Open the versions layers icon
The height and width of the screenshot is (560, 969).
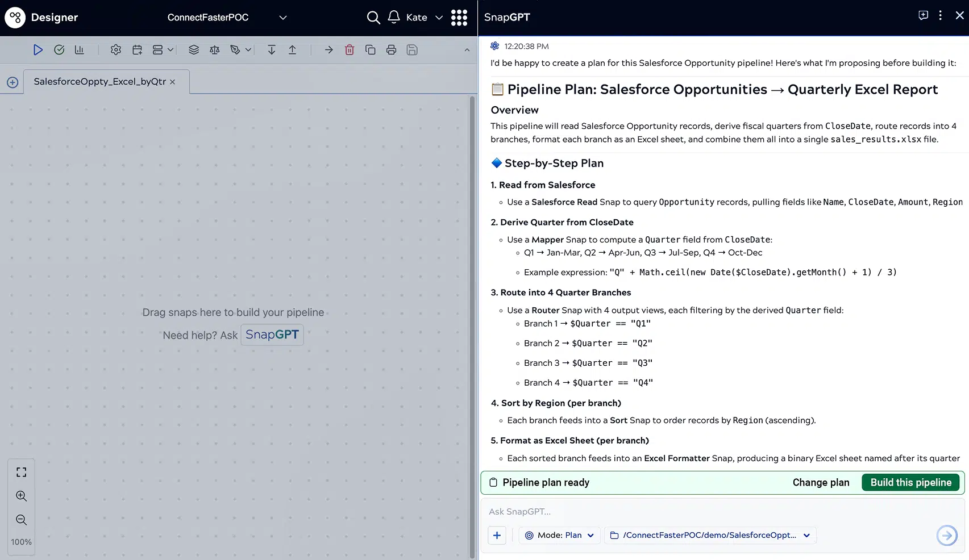point(194,50)
